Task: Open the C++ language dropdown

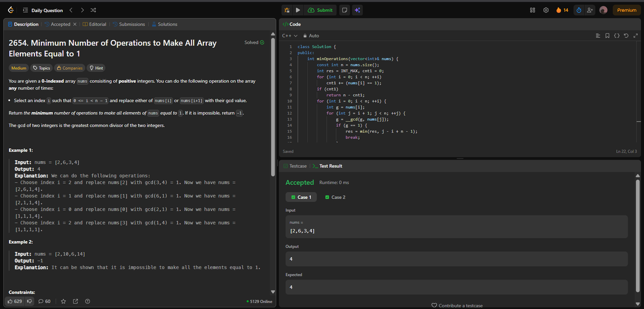Action: point(290,35)
